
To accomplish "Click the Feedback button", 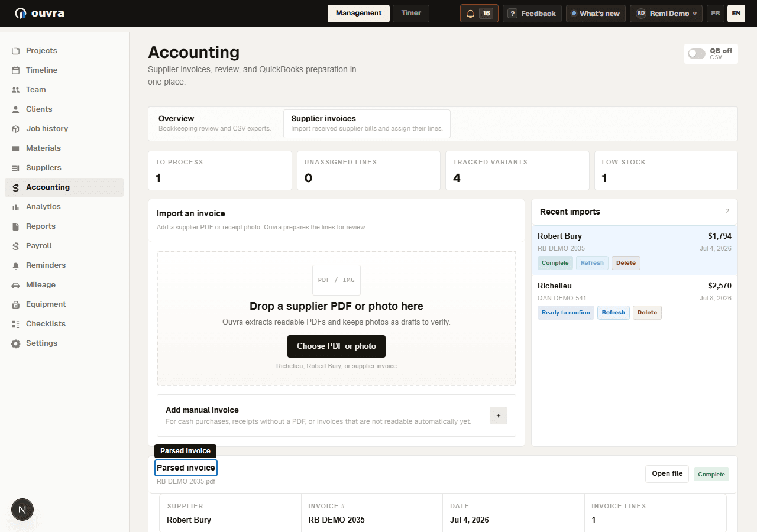I will click(x=532, y=14).
